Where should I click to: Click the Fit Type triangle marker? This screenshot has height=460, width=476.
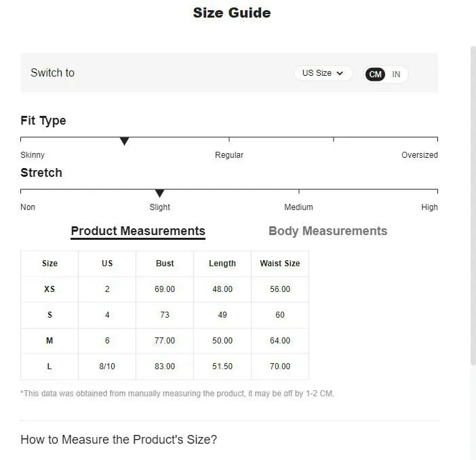tap(124, 141)
